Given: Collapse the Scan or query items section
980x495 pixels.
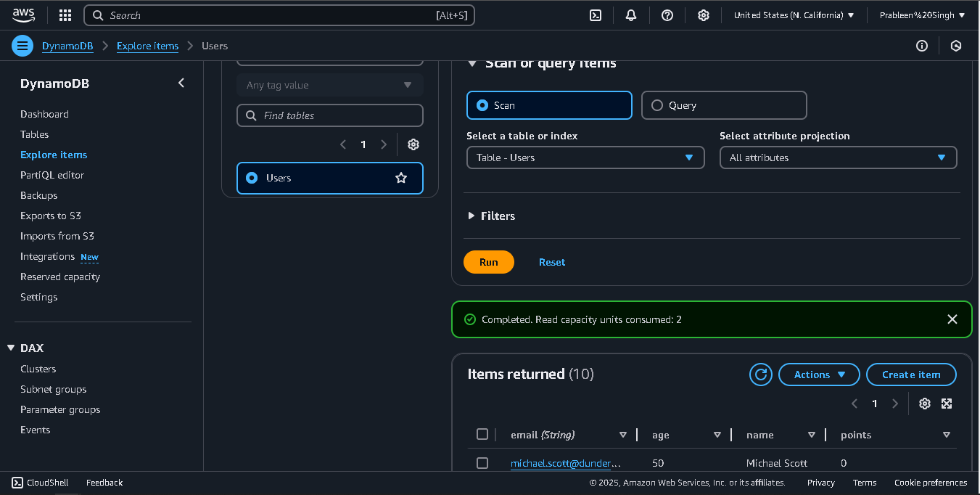Looking at the screenshot, I should click(472, 64).
